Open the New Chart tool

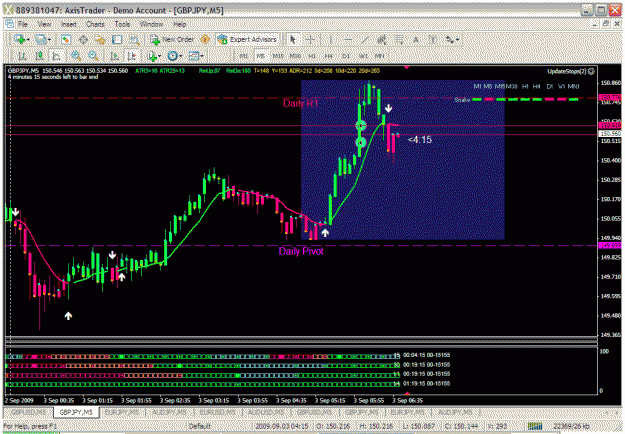click(x=19, y=39)
